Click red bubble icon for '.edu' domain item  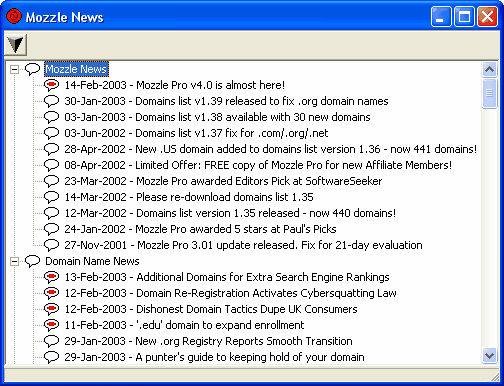(52, 325)
